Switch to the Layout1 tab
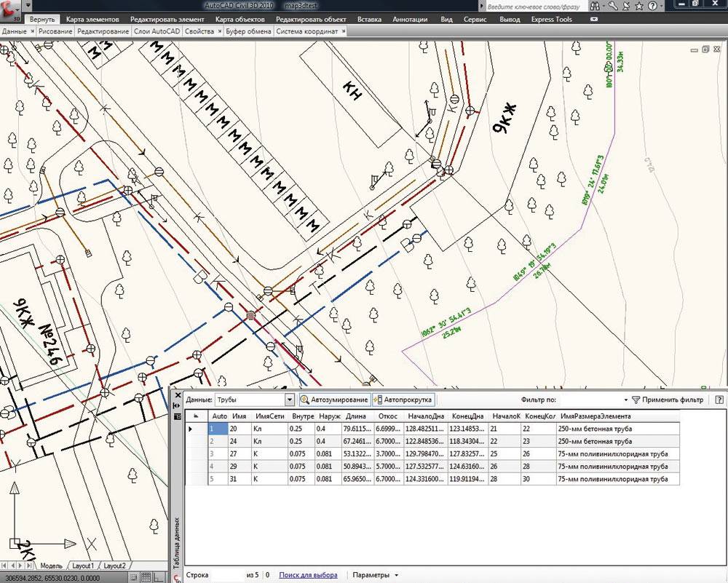The image size is (728, 583). click(83, 566)
